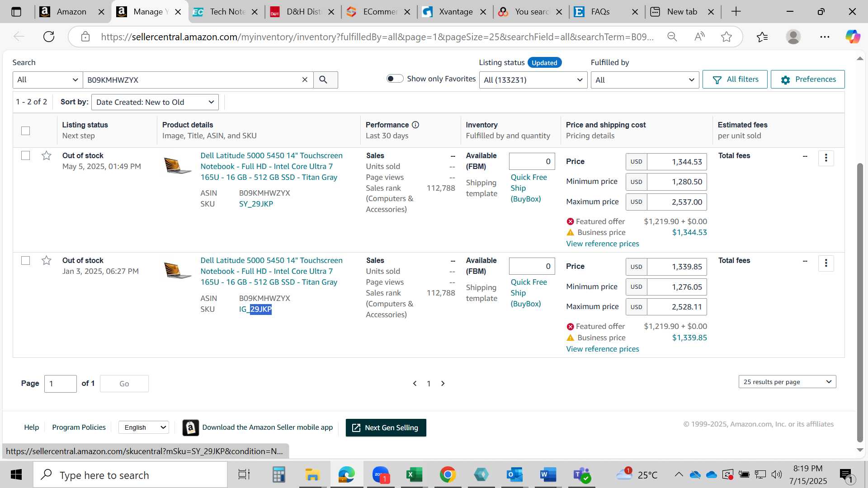Click the SY_29JKP product thumbnail
Screen dimensions: 868x488
tap(177, 165)
